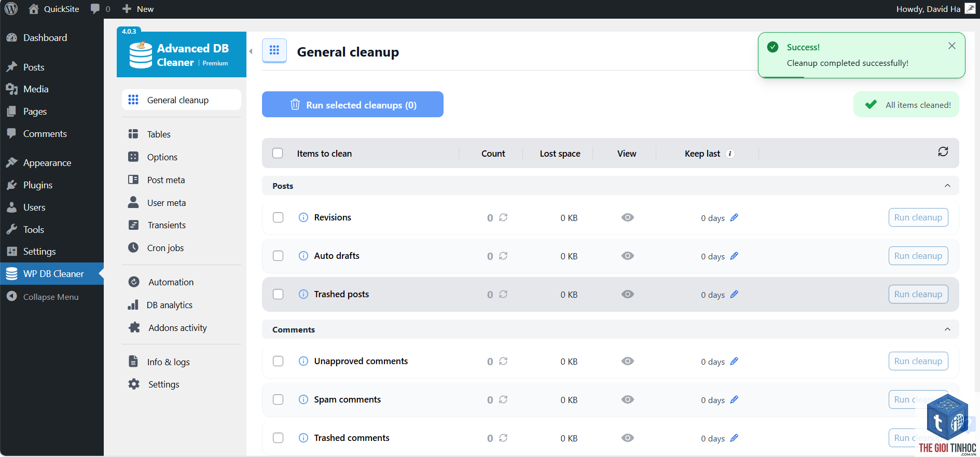Show info about Spam comments
This screenshot has height=457, width=980.
[303, 399]
